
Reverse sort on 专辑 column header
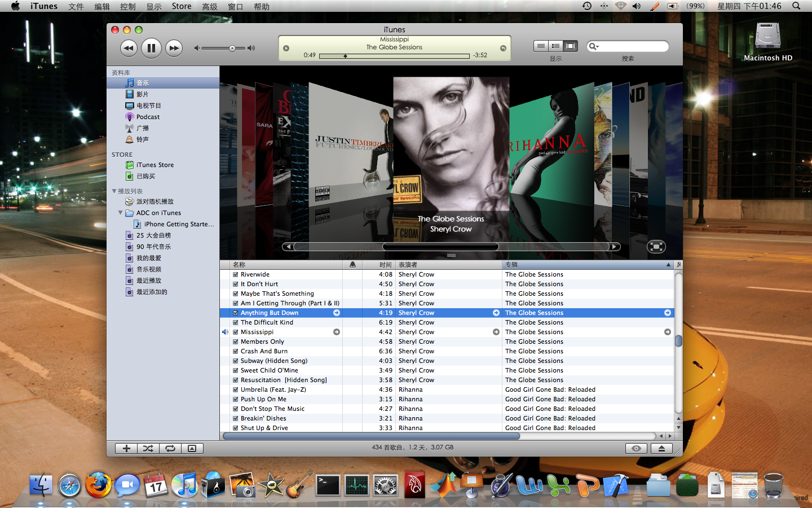(x=588, y=265)
